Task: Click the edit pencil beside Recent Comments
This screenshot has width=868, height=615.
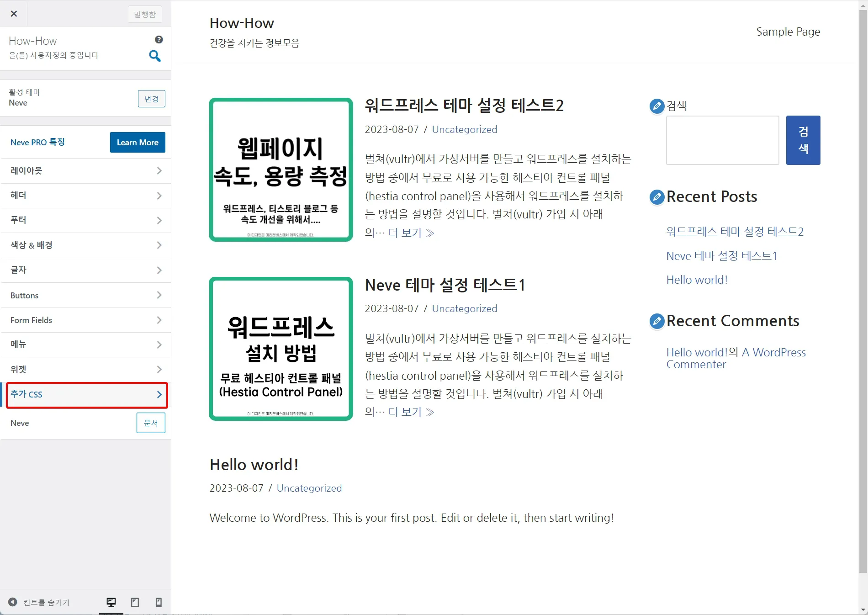Action: point(656,321)
